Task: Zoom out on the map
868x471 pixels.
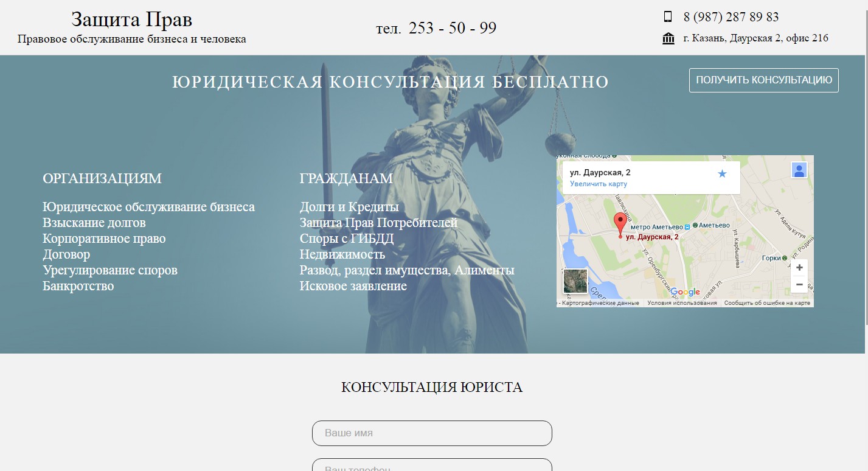Action: pyautogui.click(x=799, y=284)
